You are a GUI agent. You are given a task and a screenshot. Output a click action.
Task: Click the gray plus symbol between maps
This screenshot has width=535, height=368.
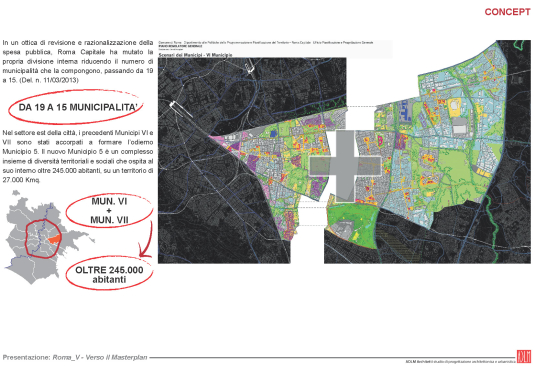point(345,166)
